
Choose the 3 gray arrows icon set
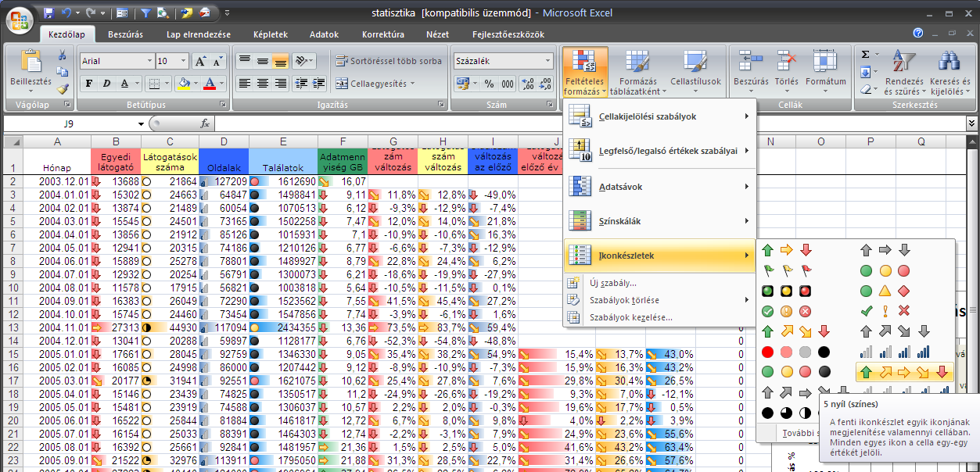click(x=885, y=251)
